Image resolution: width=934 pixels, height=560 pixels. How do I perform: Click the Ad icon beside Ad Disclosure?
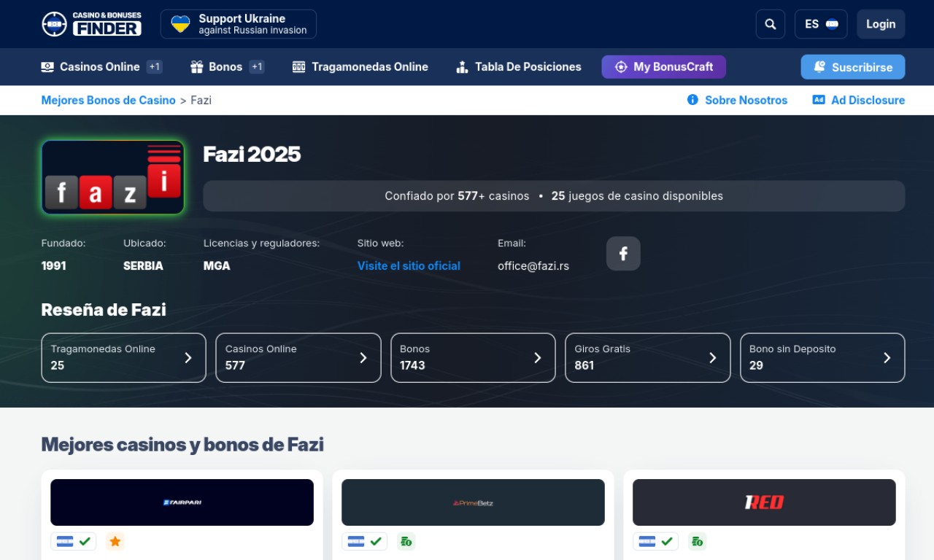pyautogui.click(x=819, y=100)
